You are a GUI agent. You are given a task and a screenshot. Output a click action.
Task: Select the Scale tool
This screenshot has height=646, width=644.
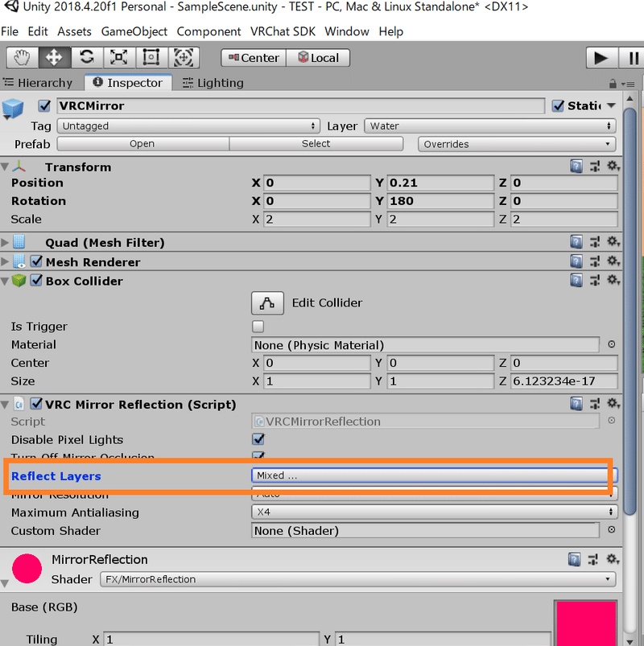[119, 58]
